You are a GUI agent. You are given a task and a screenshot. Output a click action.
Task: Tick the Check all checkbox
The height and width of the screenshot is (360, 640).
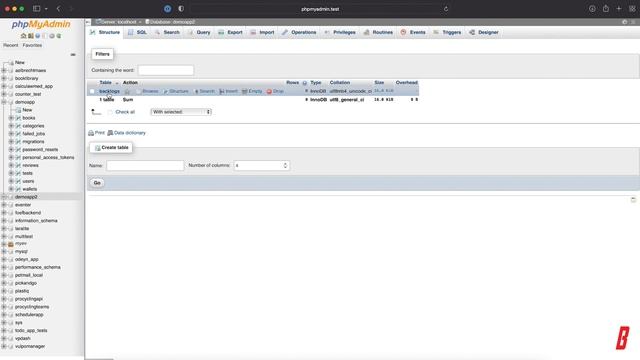pos(110,112)
